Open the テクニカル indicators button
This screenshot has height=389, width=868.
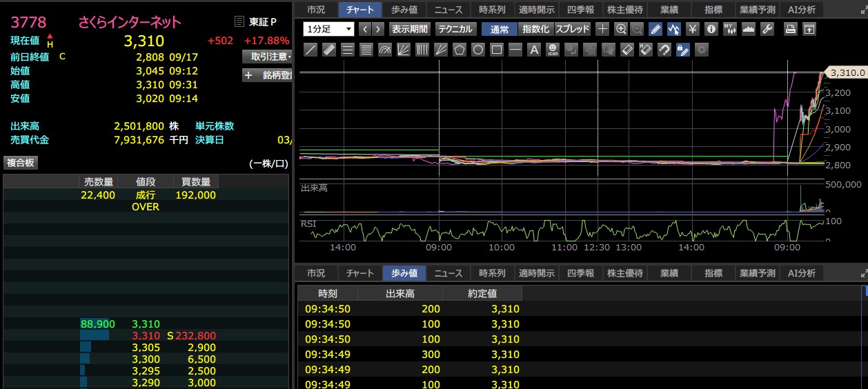[455, 29]
